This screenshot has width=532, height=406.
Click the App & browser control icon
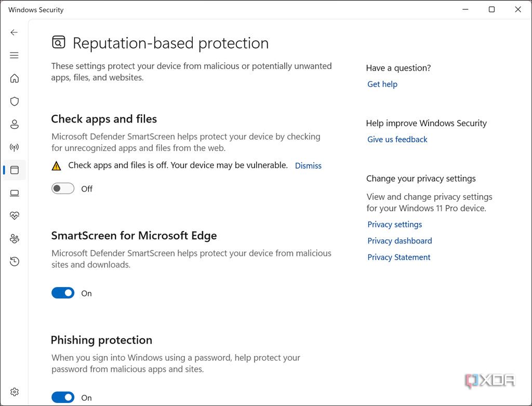[x=14, y=170]
